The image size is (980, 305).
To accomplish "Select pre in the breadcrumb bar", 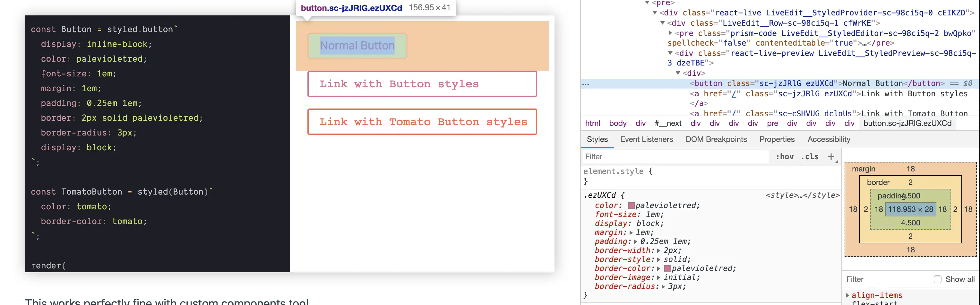I will pos(772,123).
